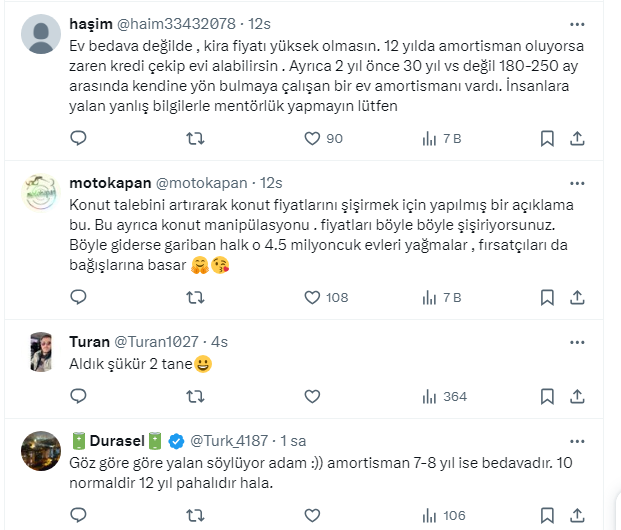The height and width of the screenshot is (530, 621).
Task: Like Turan's tweet
Action: coord(313,396)
